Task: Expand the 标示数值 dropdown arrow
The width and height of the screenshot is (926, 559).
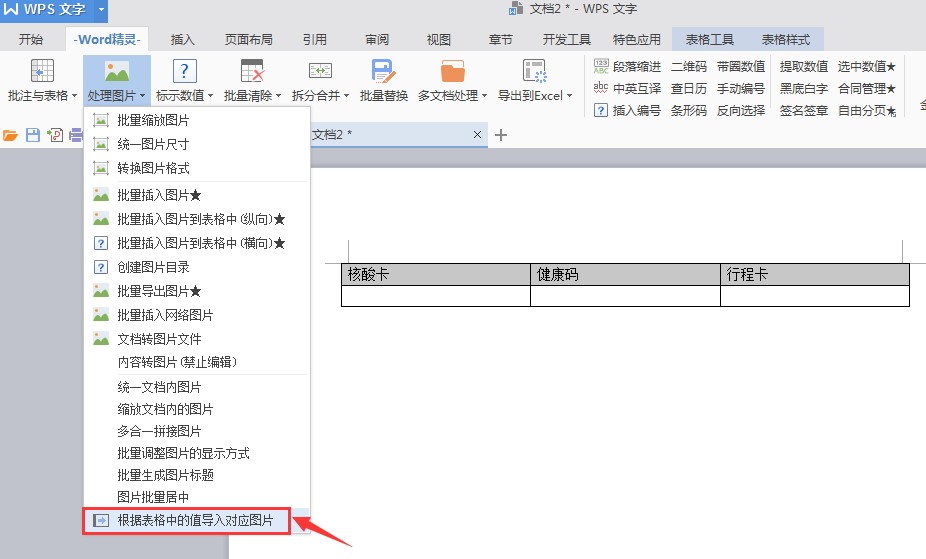Action: click(210, 96)
